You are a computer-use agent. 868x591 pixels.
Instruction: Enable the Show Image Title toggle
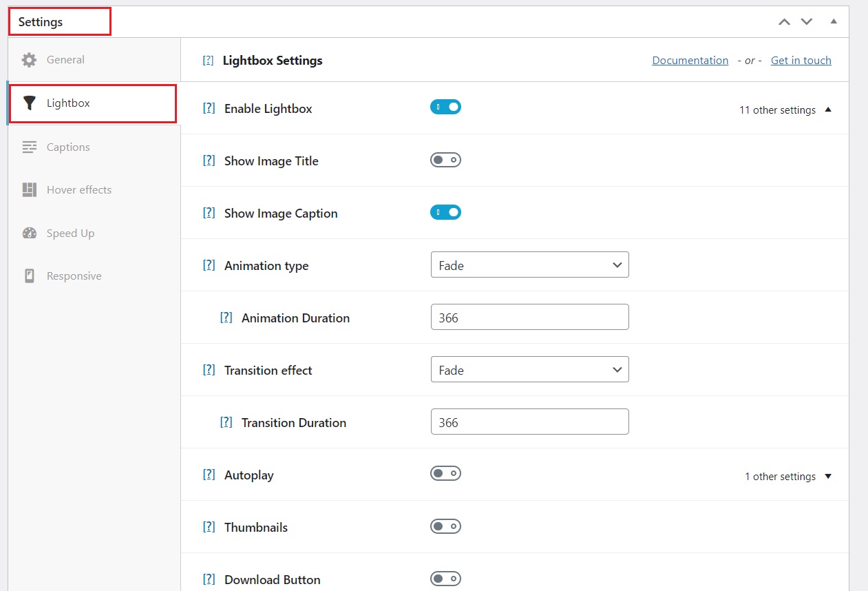445,160
